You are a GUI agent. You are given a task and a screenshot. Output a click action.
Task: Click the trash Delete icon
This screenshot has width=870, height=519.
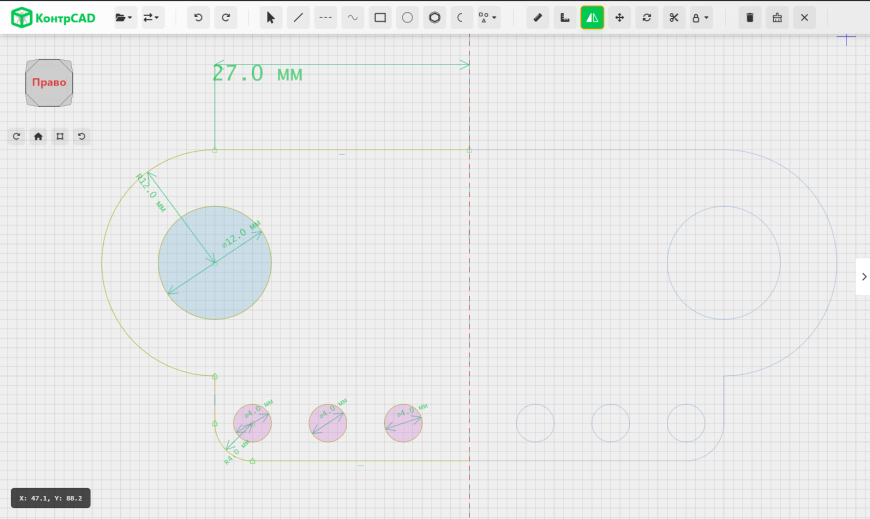[750, 18]
